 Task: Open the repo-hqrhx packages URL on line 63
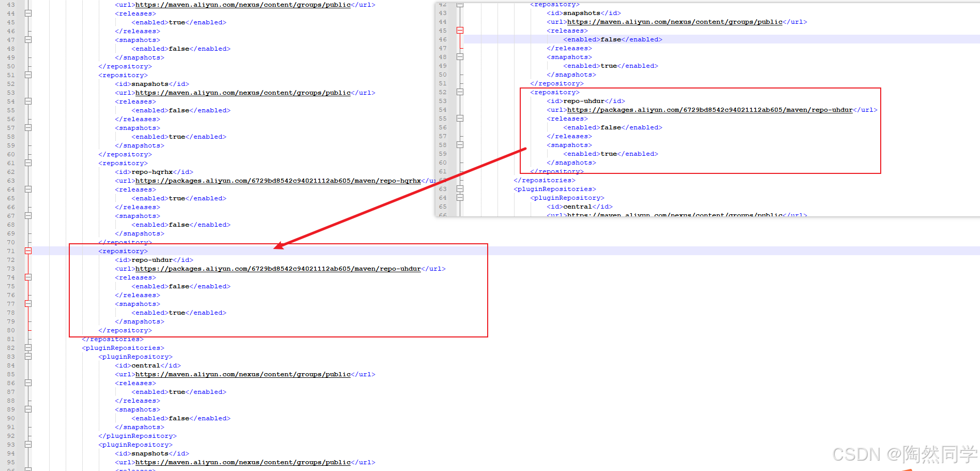pos(278,181)
